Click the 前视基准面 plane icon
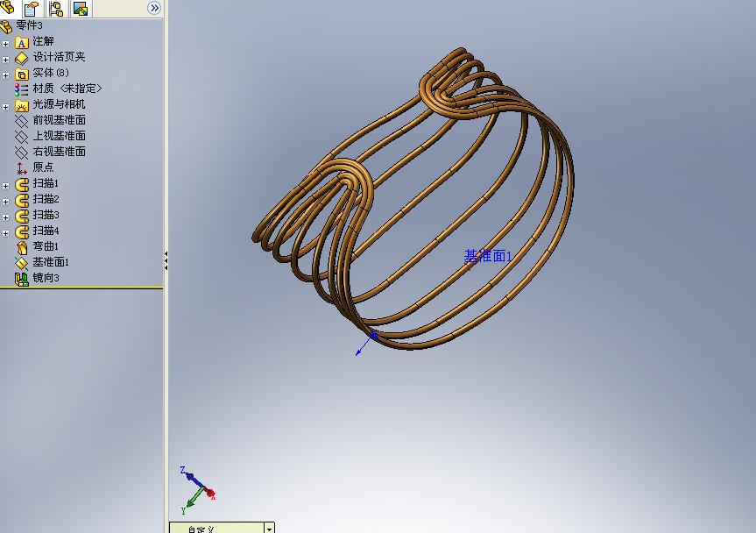The height and width of the screenshot is (533, 756). [21, 121]
